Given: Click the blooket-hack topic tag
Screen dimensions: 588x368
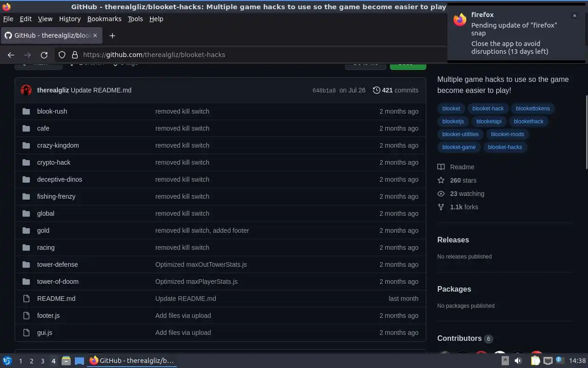Looking at the screenshot, I should [x=488, y=109].
